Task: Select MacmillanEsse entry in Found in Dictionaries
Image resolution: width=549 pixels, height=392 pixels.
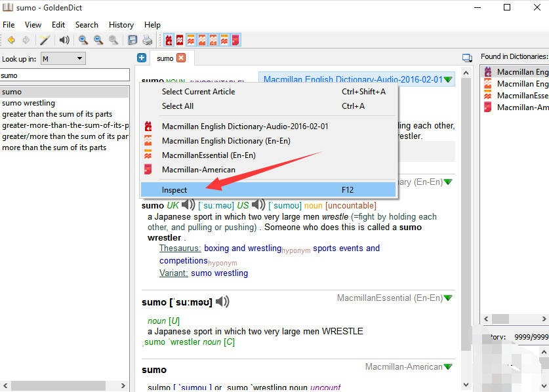Action: (516, 96)
